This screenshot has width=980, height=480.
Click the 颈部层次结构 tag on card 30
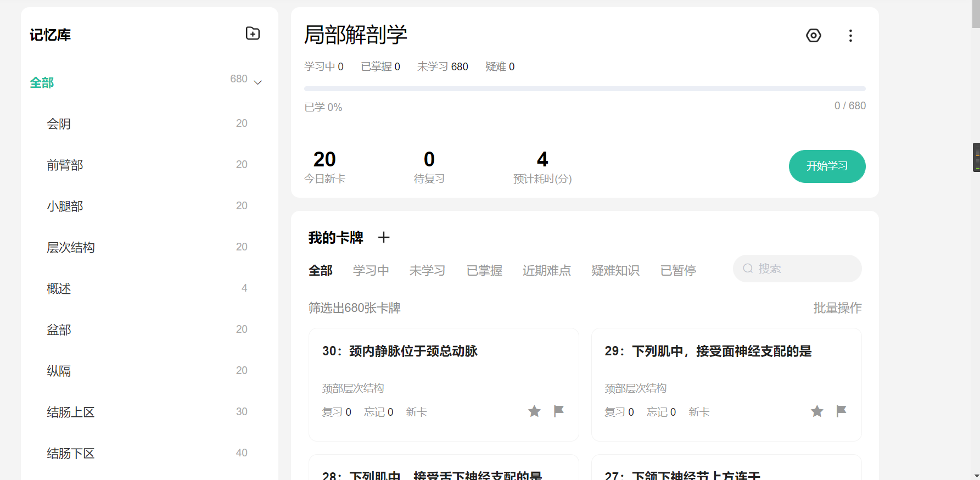coord(353,388)
